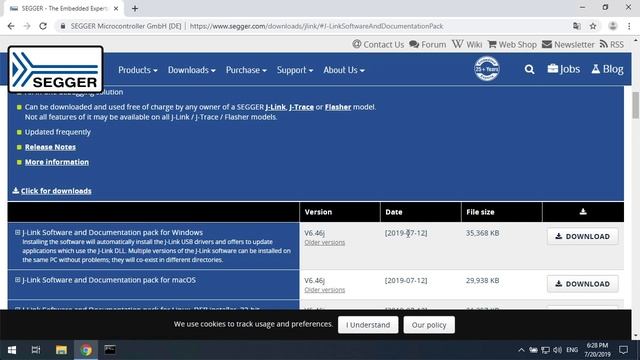Open the Our policy button
The height and width of the screenshot is (360, 640).
tap(429, 325)
